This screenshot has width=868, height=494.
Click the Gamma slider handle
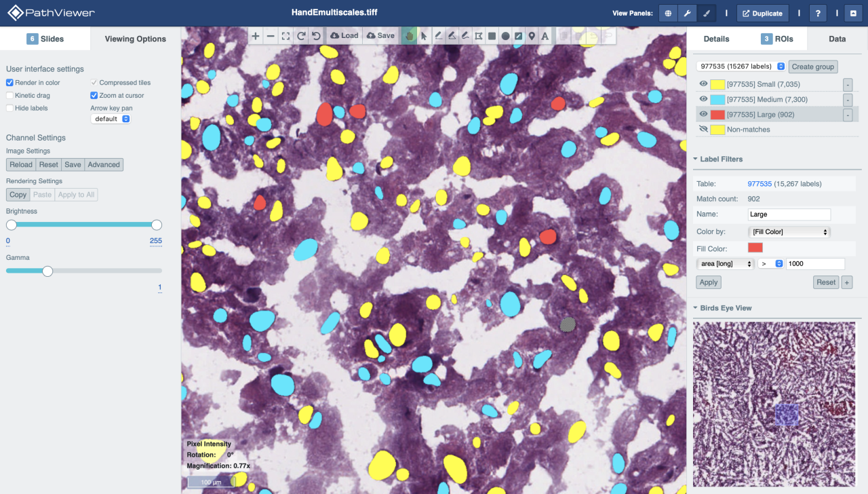(47, 271)
